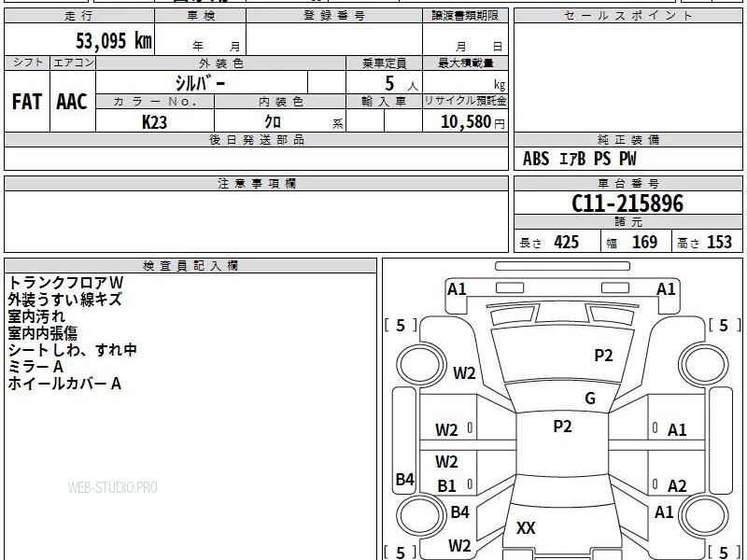Click the seating capacity 5 人
The width and height of the screenshot is (747, 560).
click(401, 84)
